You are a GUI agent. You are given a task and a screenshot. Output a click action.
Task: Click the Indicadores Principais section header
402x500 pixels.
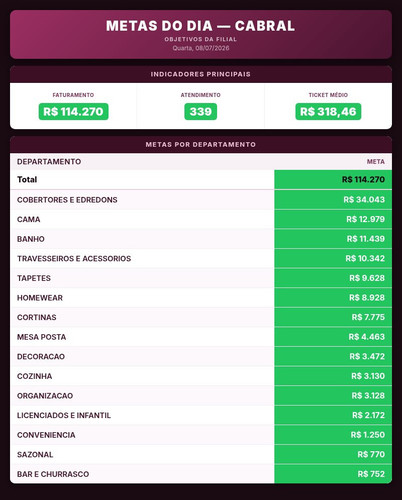(x=201, y=74)
